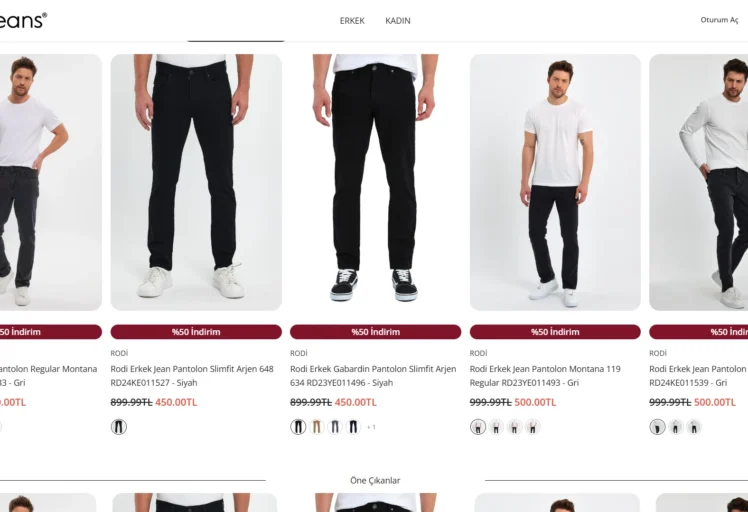Viewport: 748px width, 512px height.
Task: Select third variant swatch of RD24KE011539 jeans
Action: tap(694, 427)
